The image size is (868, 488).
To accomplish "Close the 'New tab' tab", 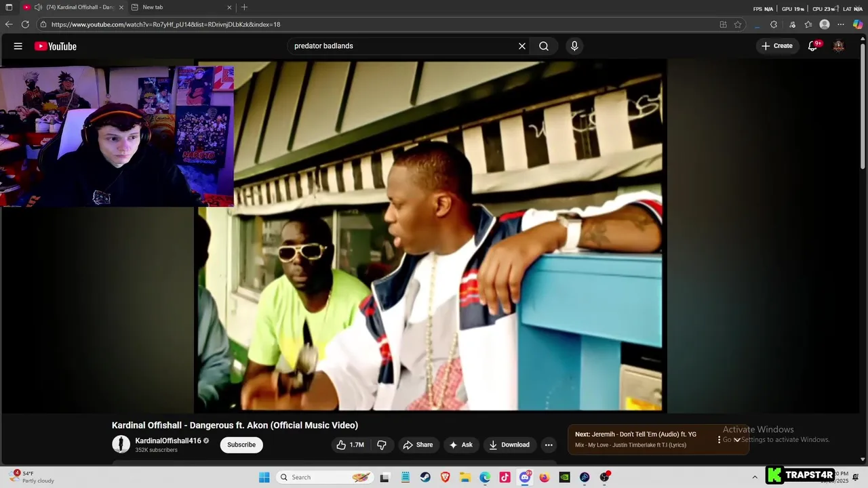I will point(229,7).
